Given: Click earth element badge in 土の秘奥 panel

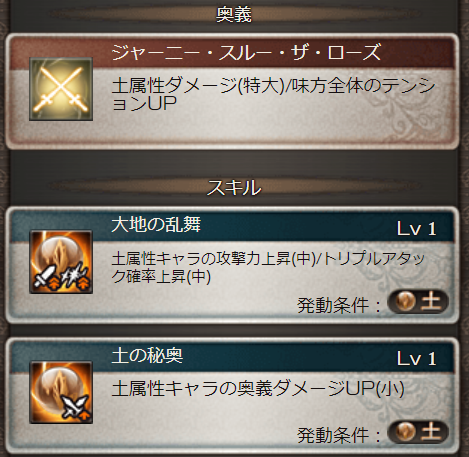Looking at the screenshot, I should tap(418, 432).
